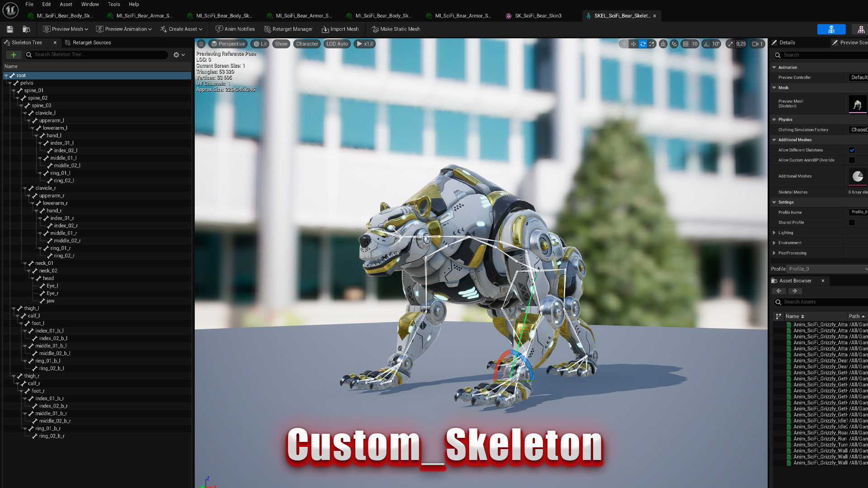The width and height of the screenshot is (868, 488).
Task: Toggle the coordinate system (world/local) icon
Action: (663, 44)
